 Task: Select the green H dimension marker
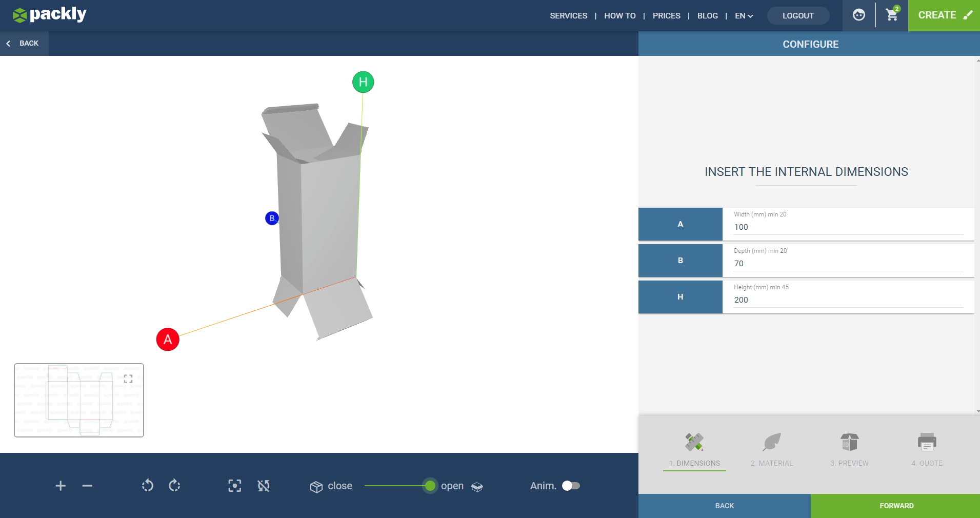pos(363,82)
